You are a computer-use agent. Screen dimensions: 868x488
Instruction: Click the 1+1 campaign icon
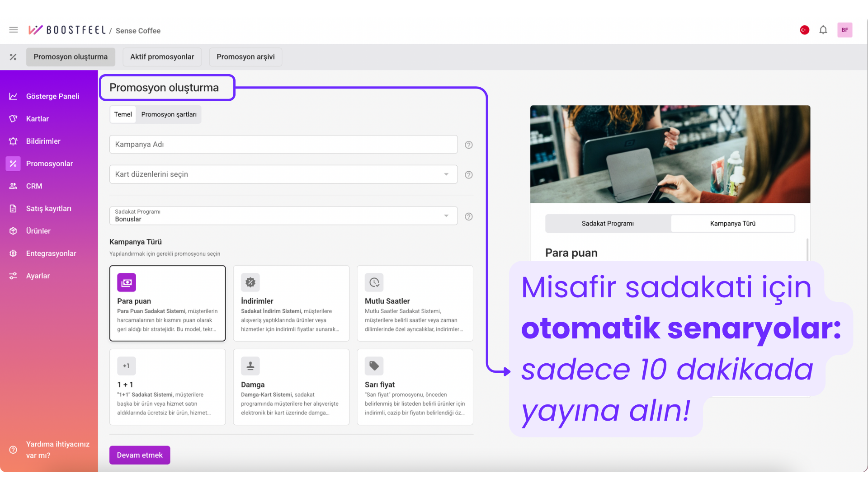tap(127, 366)
